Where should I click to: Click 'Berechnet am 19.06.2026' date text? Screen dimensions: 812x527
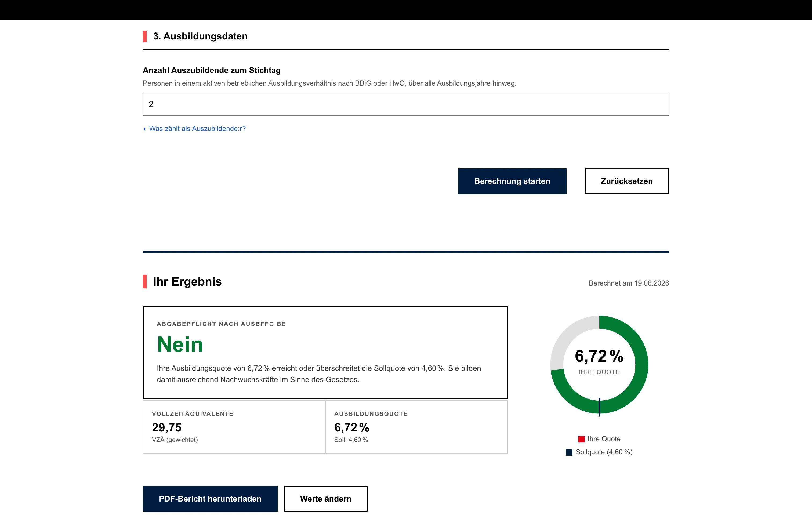click(629, 283)
